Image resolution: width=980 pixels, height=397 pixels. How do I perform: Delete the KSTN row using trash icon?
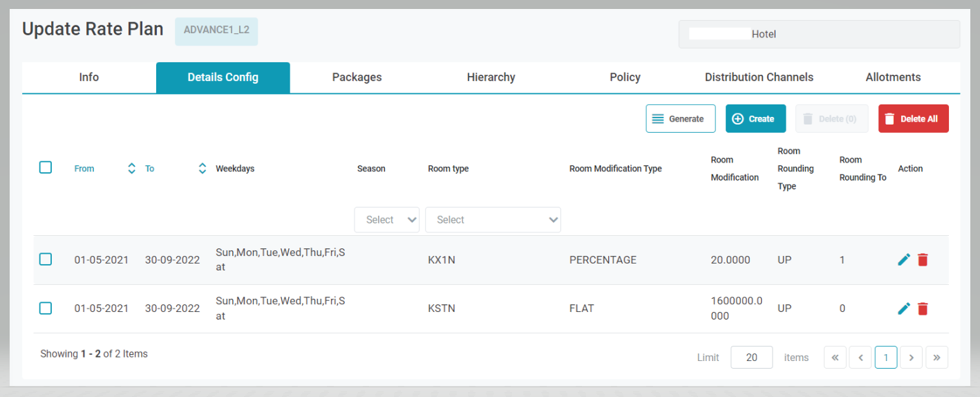coord(923,308)
